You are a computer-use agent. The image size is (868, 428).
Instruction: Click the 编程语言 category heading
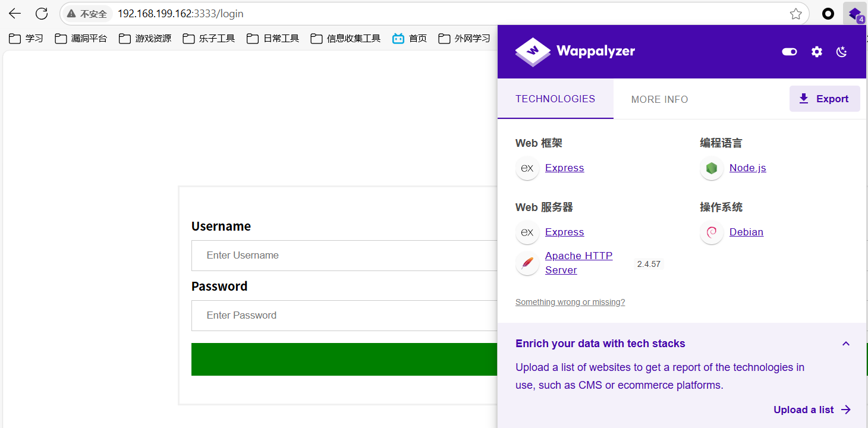point(721,143)
